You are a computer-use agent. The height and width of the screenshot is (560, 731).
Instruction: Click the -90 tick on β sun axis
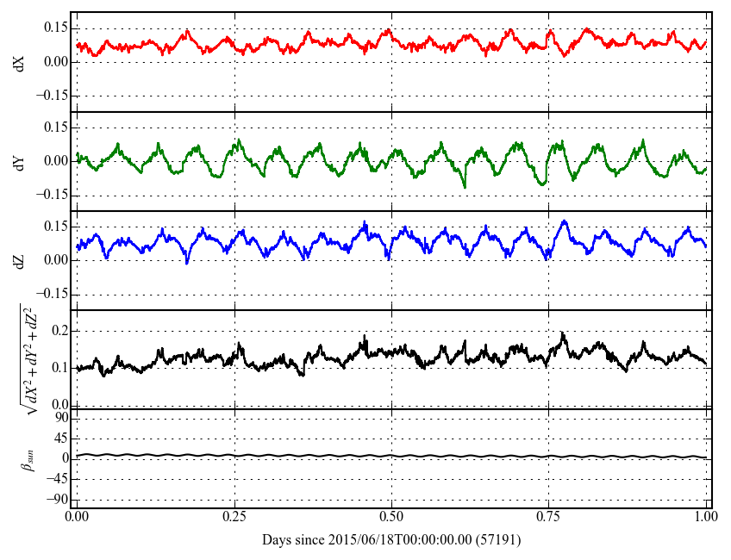pyautogui.click(x=56, y=499)
